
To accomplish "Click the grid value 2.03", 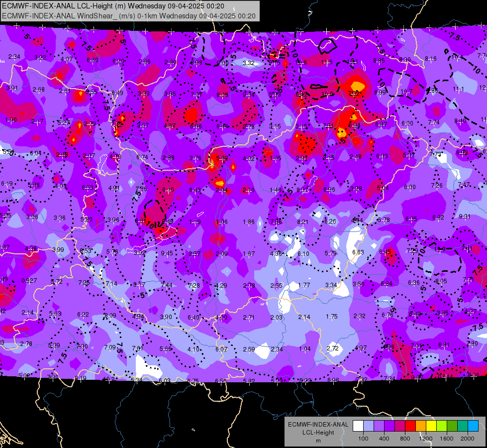I will tap(277, 318).
